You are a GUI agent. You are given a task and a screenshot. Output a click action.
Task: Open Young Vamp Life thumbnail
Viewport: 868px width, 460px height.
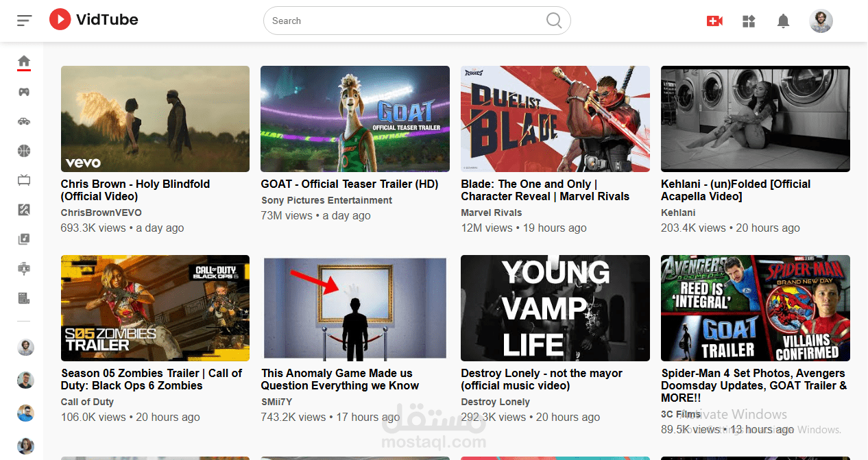coord(555,308)
